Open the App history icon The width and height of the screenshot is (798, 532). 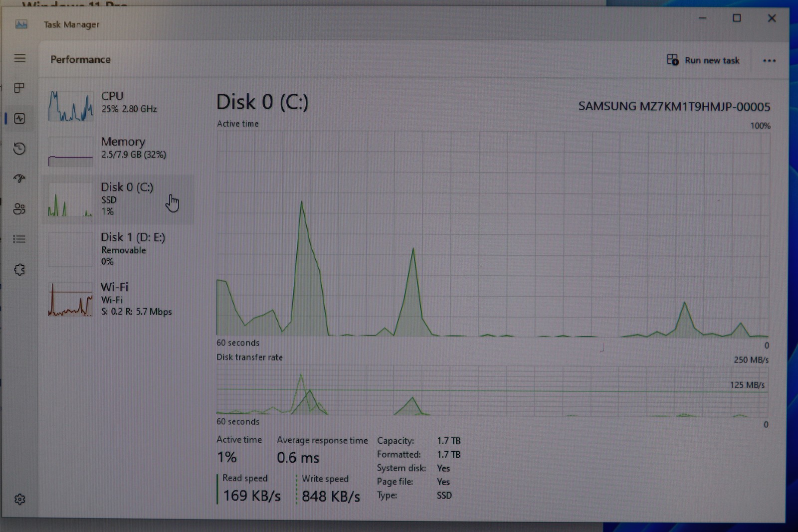coord(19,149)
